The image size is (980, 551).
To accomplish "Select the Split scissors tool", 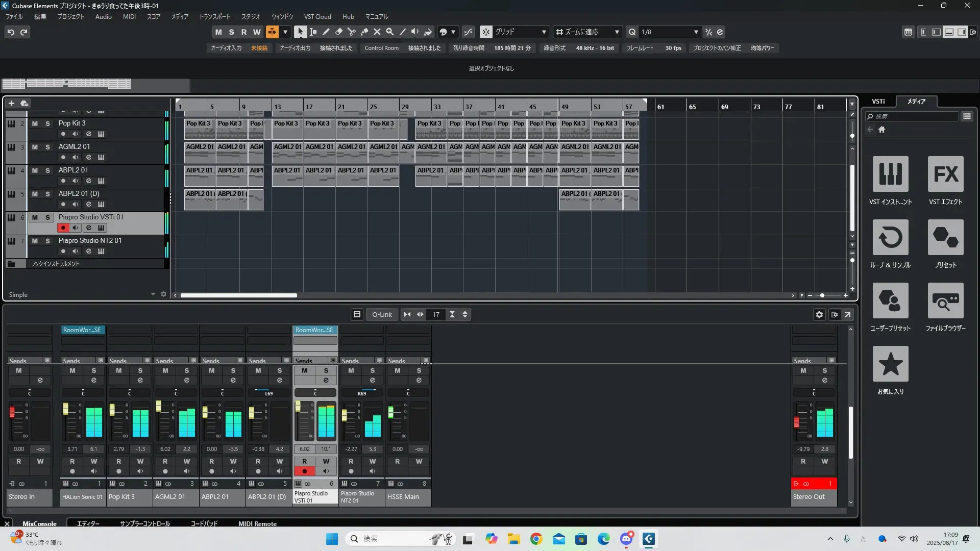I will point(351,32).
